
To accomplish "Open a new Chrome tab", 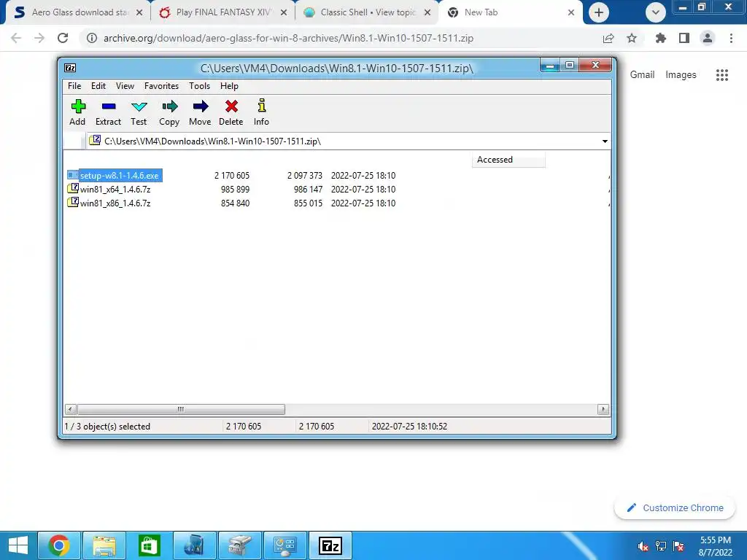I will tap(599, 12).
